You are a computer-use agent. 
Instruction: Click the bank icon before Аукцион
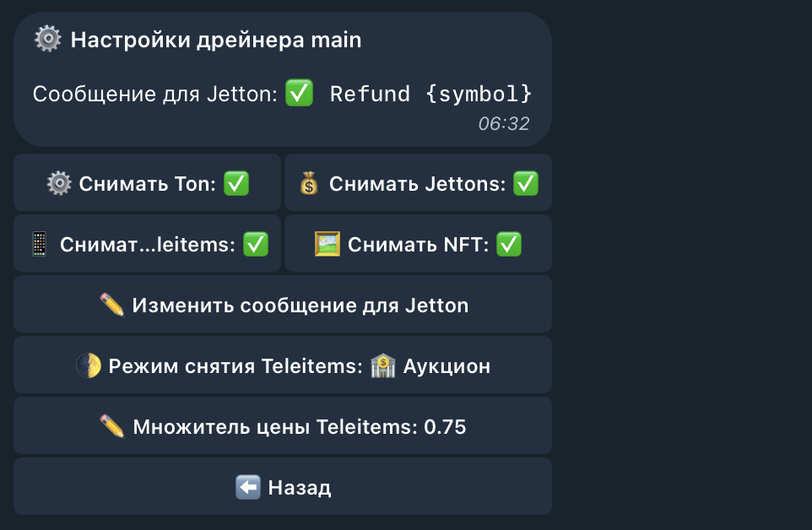point(382,365)
